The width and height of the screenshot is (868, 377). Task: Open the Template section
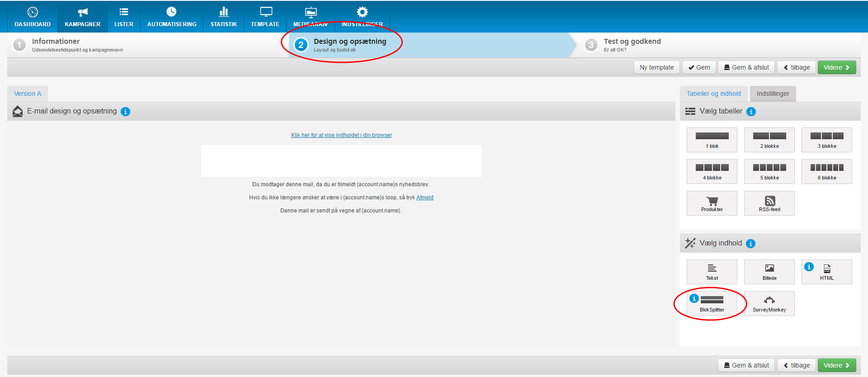tap(265, 17)
